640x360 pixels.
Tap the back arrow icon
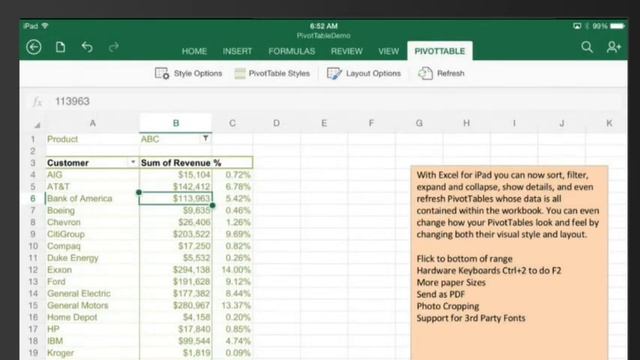click(34, 47)
